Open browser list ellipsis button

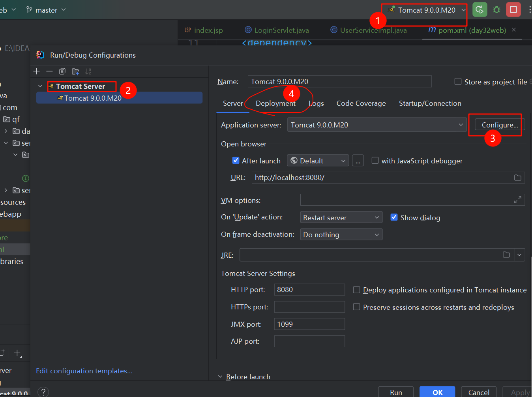click(x=358, y=161)
